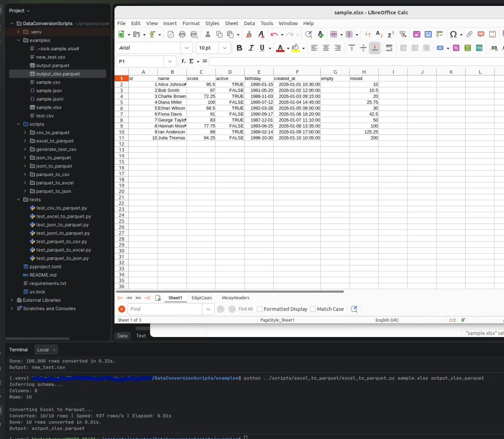Viewport: 504px width, 439px height.
Task: Open the Format menu
Action: point(191,23)
